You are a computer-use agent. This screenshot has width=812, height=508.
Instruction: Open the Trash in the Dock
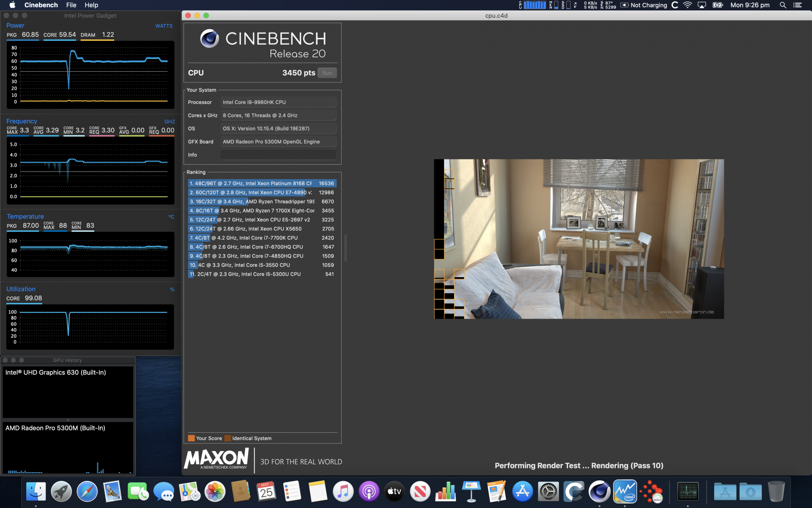776,491
